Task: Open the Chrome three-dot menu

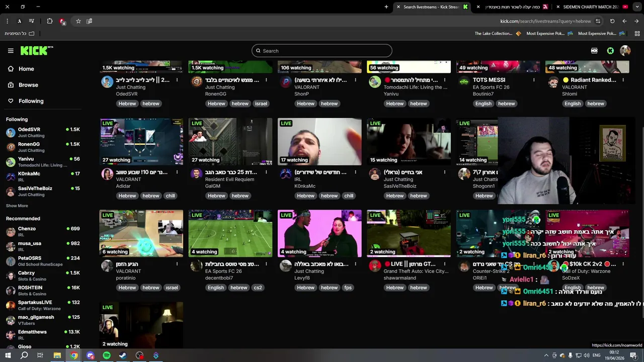Action: [7, 21]
